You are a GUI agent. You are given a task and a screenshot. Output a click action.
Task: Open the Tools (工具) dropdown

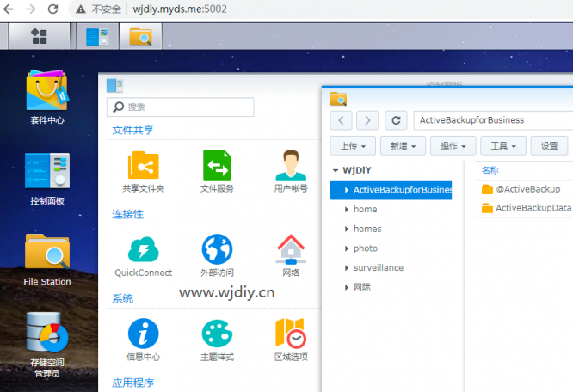click(502, 146)
